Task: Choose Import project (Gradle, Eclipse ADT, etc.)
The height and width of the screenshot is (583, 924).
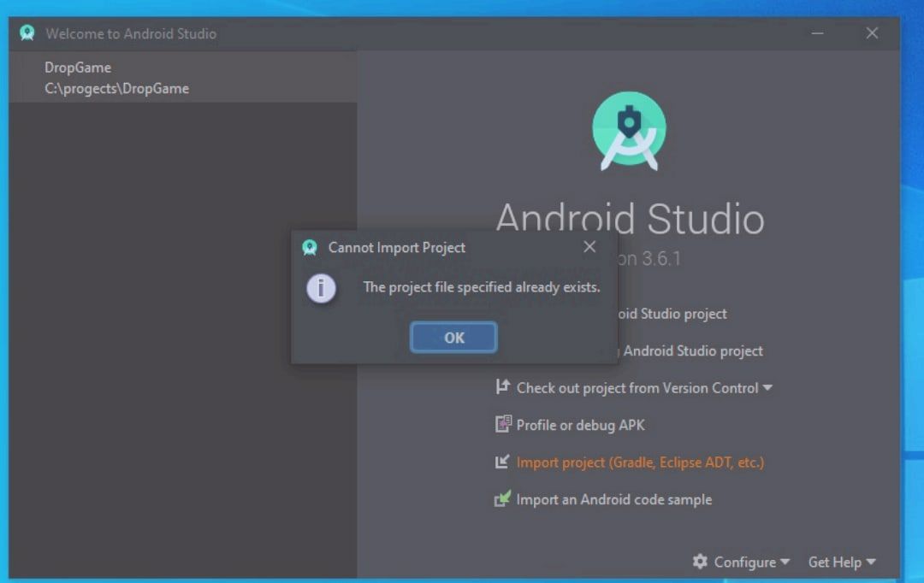Action: (x=640, y=462)
